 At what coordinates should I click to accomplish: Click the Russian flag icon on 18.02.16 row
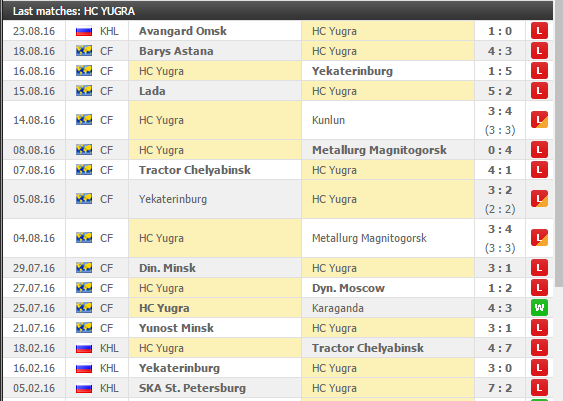[x=84, y=348]
